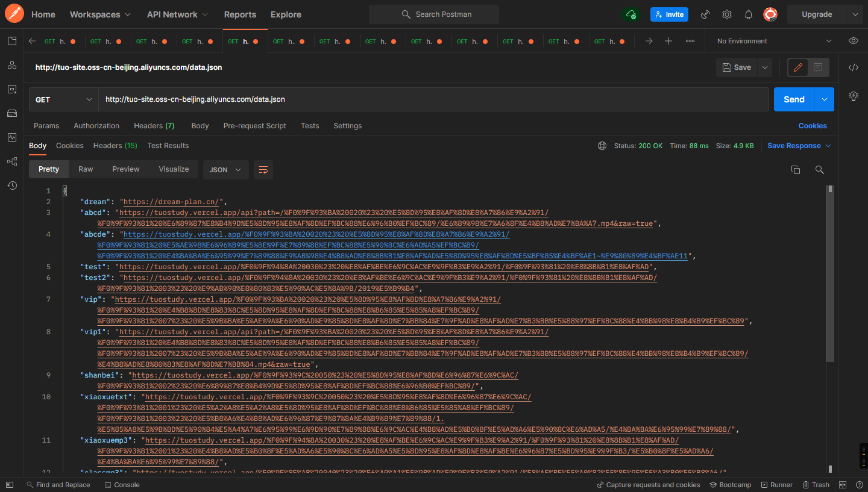Image resolution: width=868 pixels, height=492 pixels.
Task: Open Collections in the left sidebar
Action: [x=12, y=41]
